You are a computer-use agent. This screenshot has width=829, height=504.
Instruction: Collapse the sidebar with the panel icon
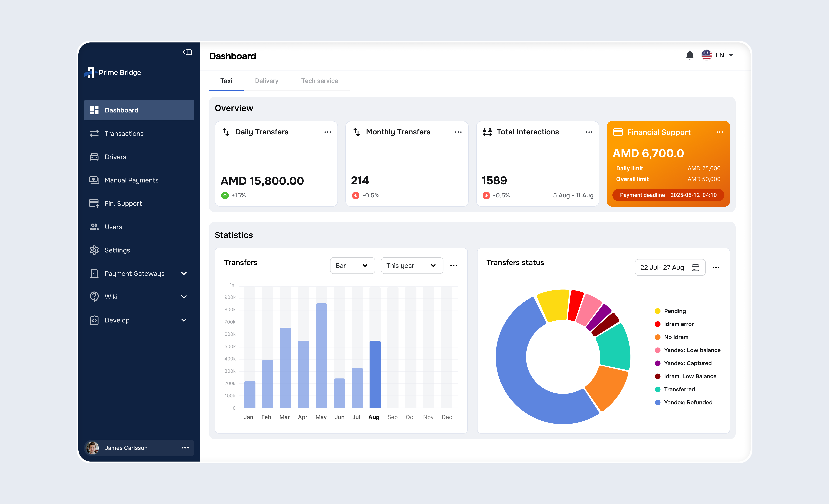tap(187, 52)
